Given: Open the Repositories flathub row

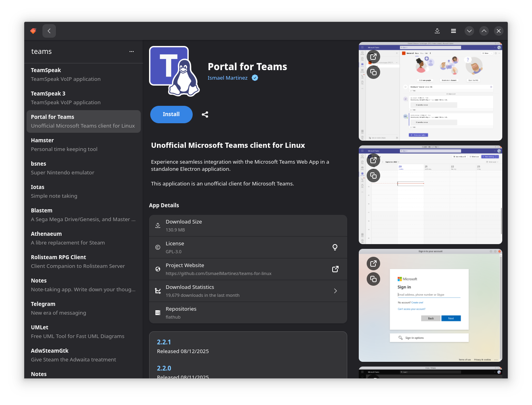Looking at the screenshot, I should point(248,313).
